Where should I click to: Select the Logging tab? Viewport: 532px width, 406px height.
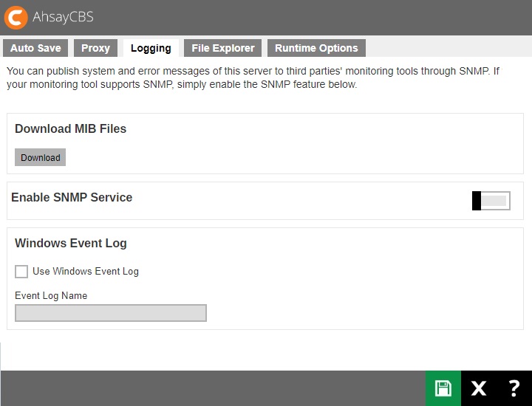point(151,48)
